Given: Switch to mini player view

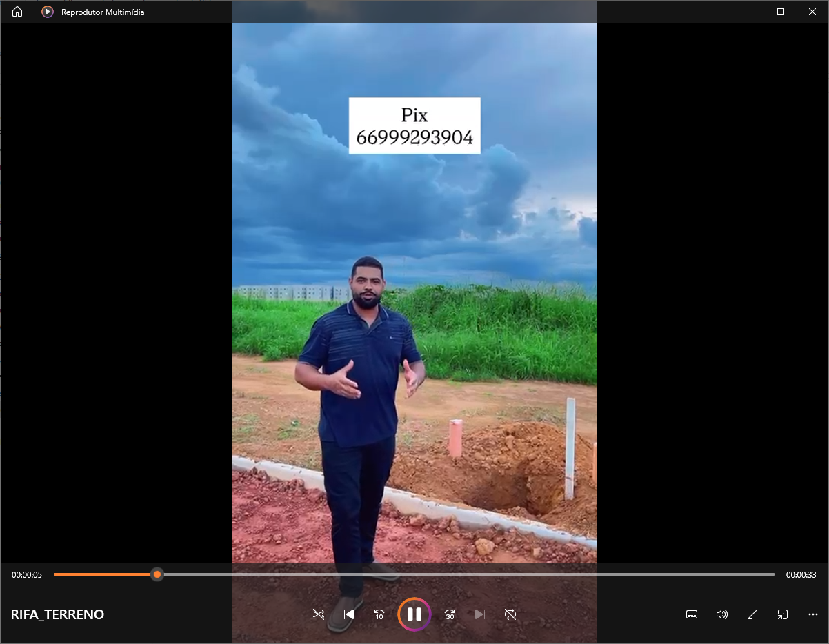Looking at the screenshot, I should click(783, 614).
